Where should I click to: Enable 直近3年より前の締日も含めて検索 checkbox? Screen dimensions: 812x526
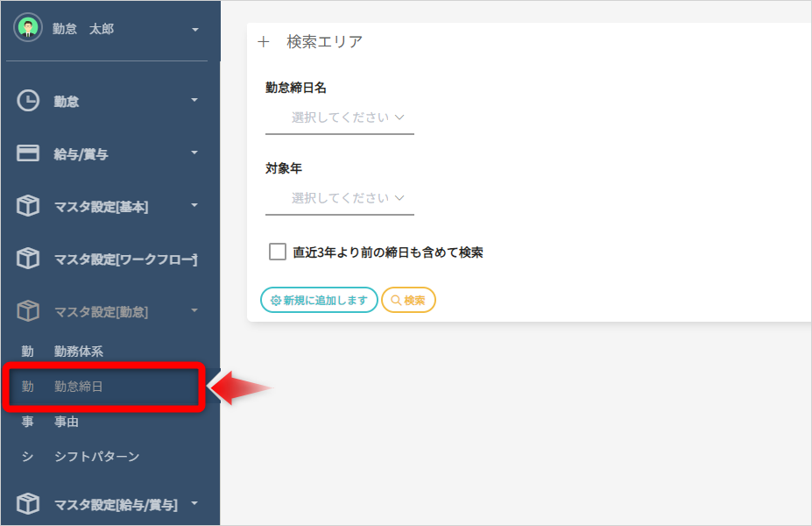coord(278,252)
